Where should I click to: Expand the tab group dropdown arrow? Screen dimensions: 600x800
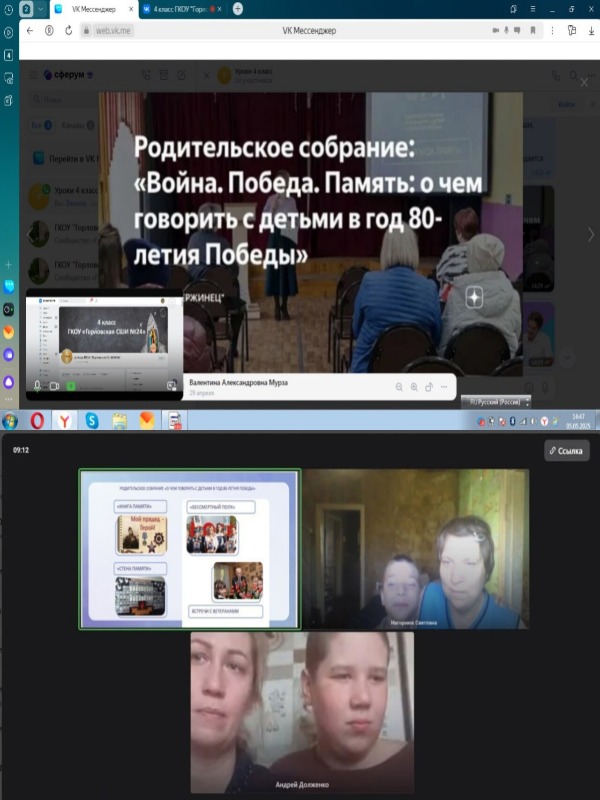pos(40,9)
